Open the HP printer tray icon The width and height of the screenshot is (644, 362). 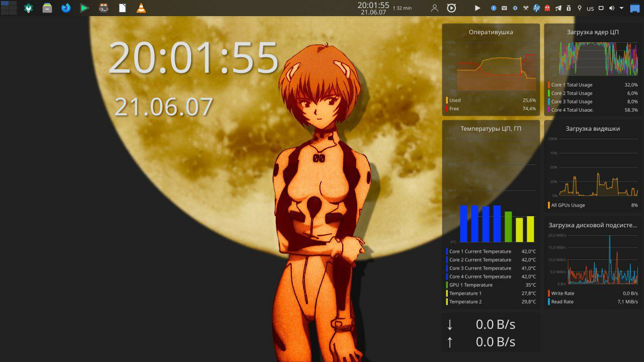coord(536,8)
